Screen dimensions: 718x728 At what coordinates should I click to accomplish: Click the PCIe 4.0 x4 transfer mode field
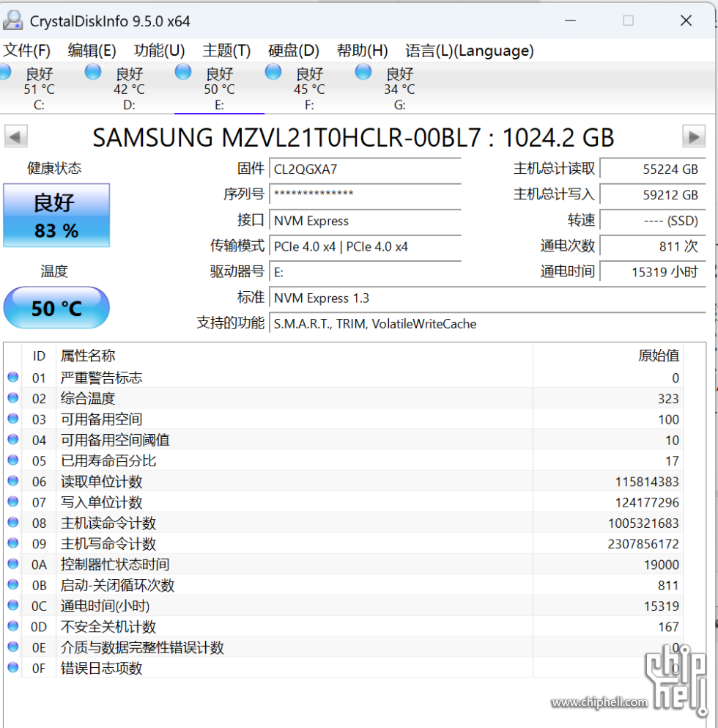pyautogui.click(x=365, y=246)
